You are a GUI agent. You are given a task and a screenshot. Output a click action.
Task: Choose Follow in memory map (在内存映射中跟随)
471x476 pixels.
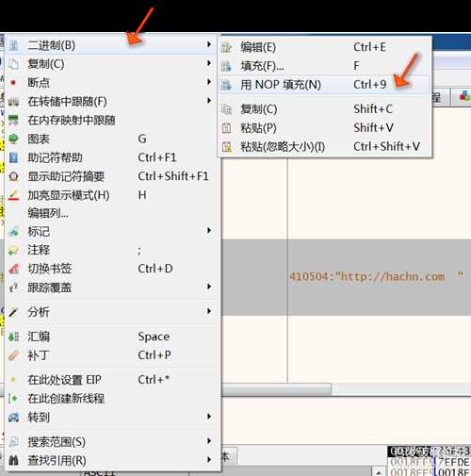pos(112,121)
